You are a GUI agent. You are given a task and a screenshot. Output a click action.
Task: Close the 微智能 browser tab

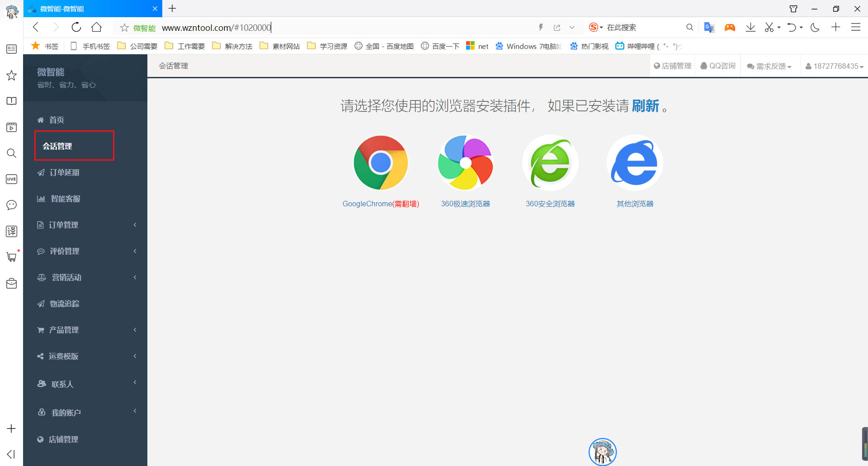point(155,9)
